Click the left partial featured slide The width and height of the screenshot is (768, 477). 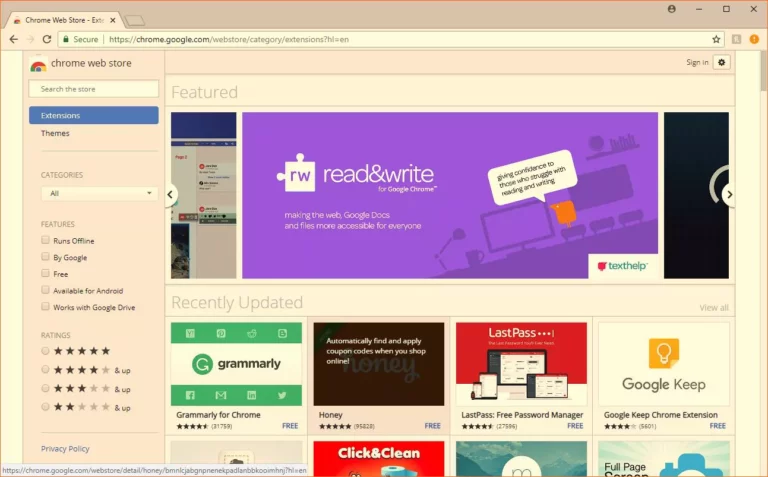[203, 195]
